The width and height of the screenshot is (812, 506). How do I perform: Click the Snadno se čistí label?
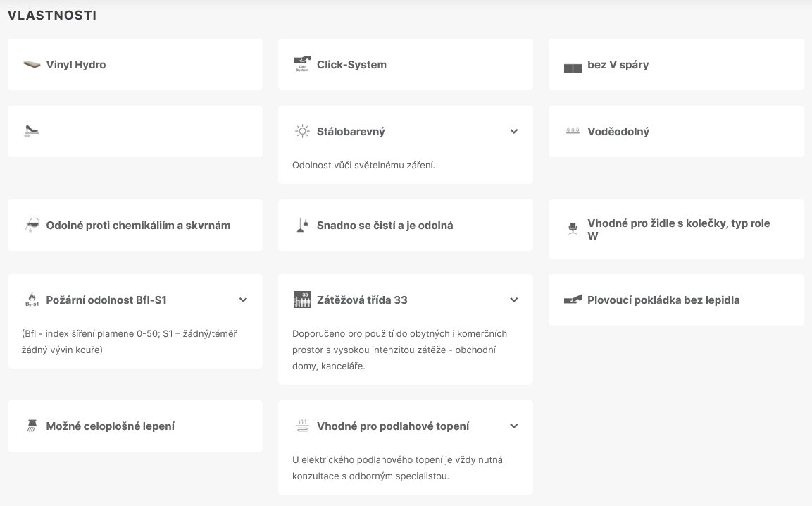pyautogui.click(x=385, y=226)
